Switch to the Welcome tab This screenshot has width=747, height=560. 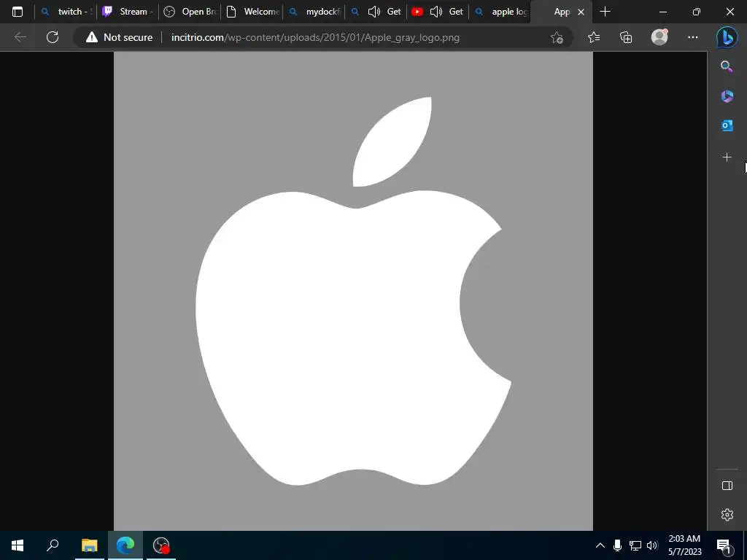(252, 12)
